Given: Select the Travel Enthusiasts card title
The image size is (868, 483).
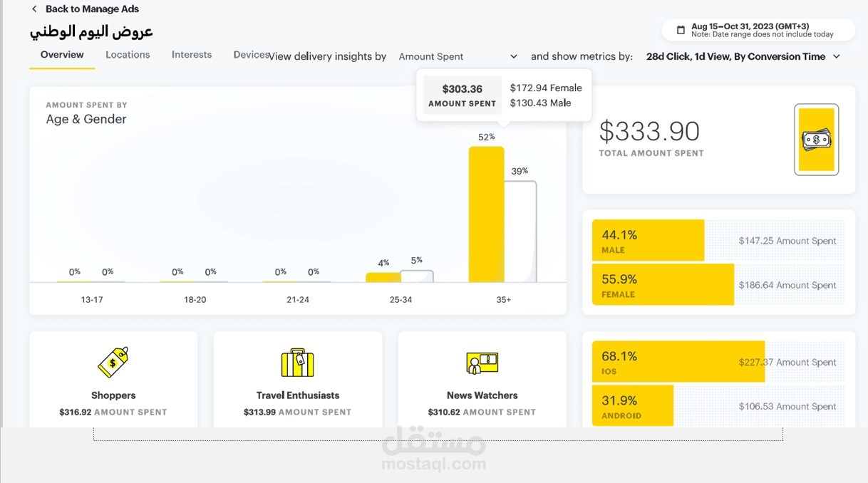Looking at the screenshot, I should click(x=298, y=395).
